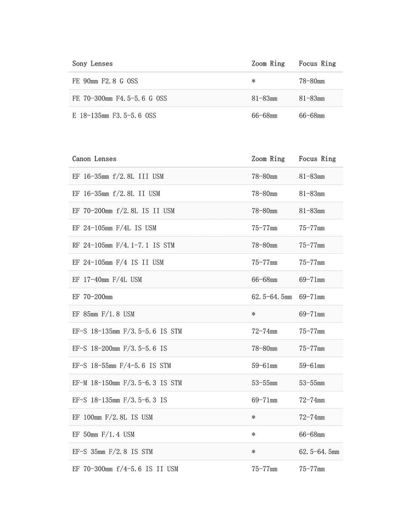Click EF-S 18-200mm F/3.5-5.6 IS lens

120,348
